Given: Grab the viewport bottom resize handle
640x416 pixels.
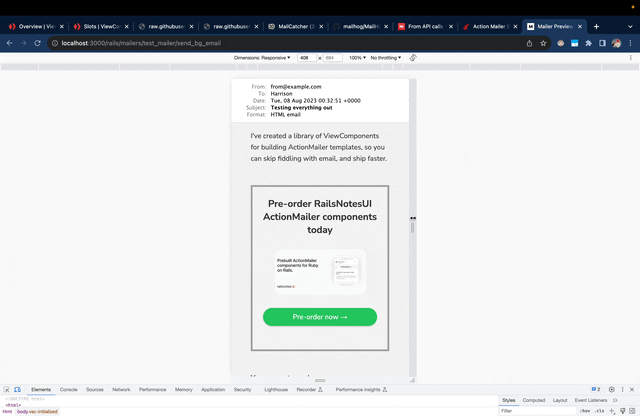Looking at the screenshot, I should 320,380.
